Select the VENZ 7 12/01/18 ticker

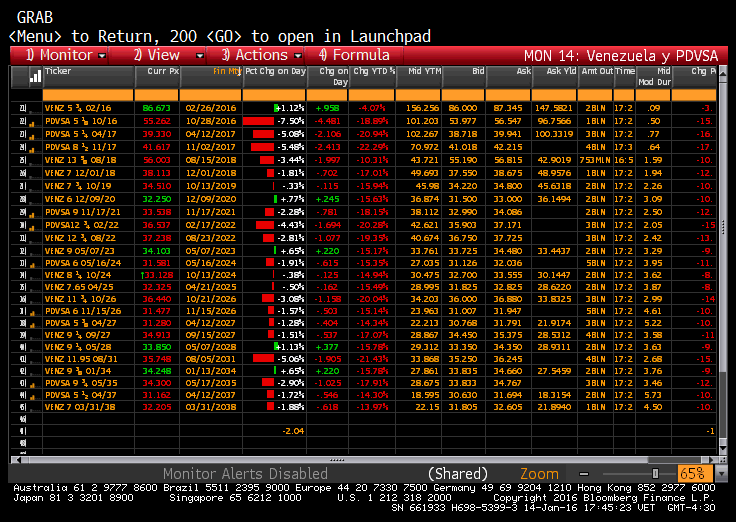coord(80,173)
